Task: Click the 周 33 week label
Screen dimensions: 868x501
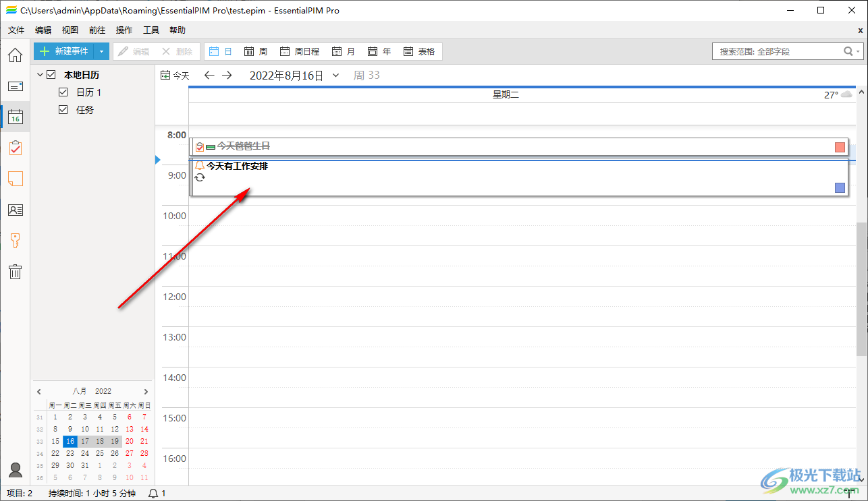Action: (x=367, y=76)
